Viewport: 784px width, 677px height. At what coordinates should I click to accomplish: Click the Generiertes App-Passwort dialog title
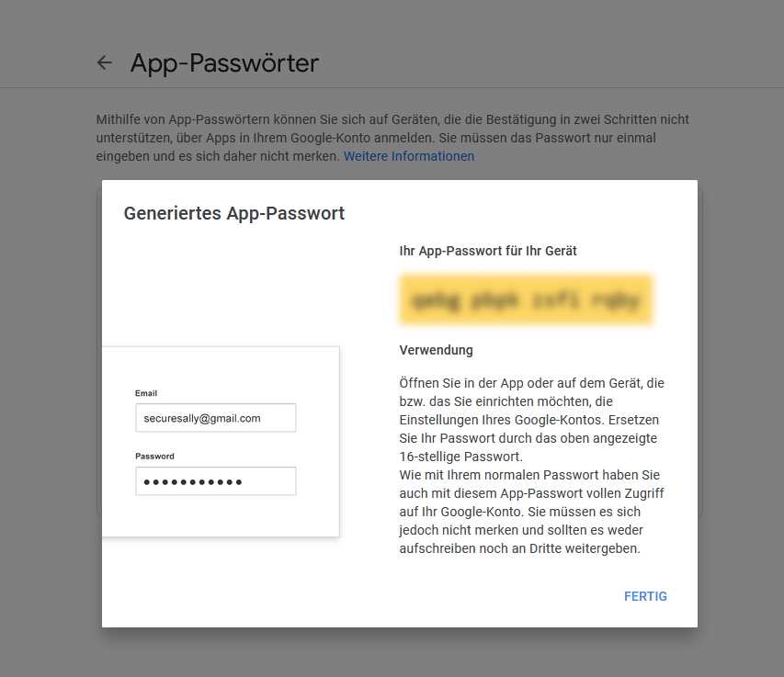(234, 214)
